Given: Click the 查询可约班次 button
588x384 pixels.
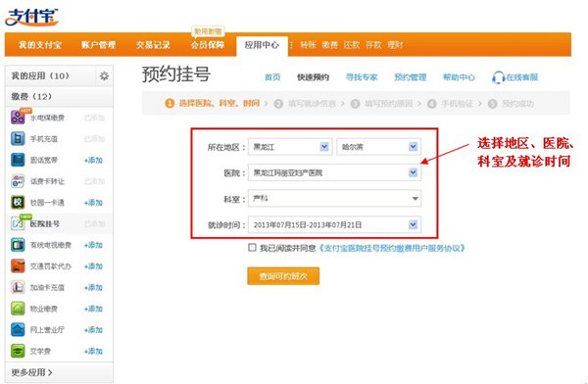Looking at the screenshot, I should pyautogui.click(x=283, y=276).
